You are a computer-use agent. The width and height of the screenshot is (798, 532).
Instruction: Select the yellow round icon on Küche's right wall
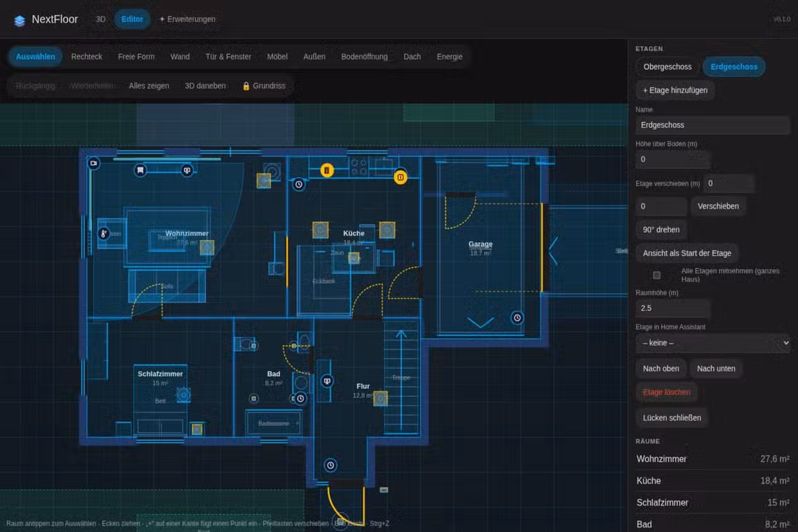400,178
